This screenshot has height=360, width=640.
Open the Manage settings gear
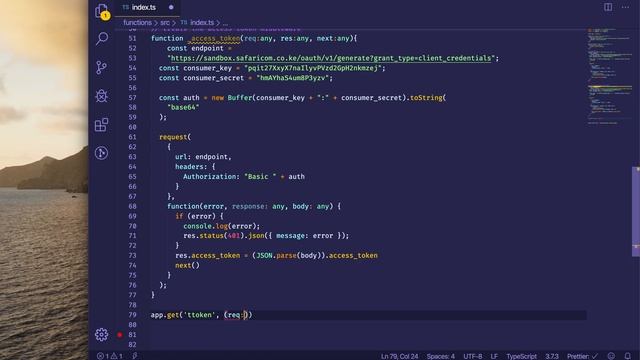click(x=101, y=335)
